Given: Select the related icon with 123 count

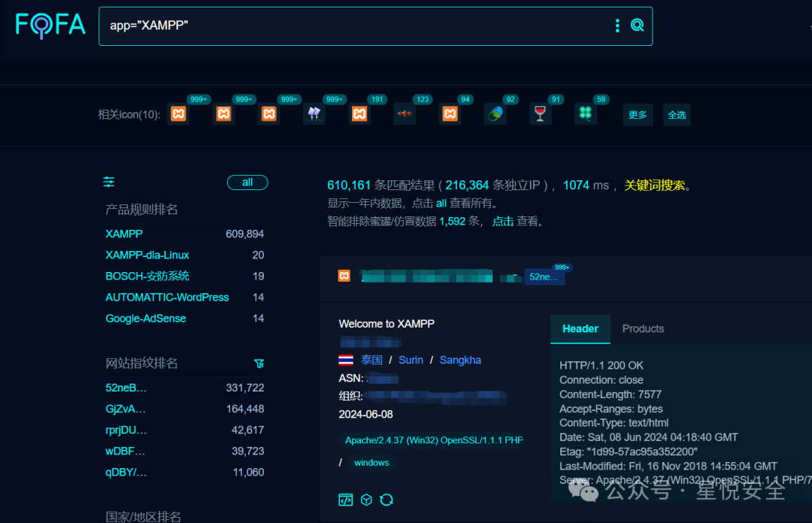Looking at the screenshot, I should coord(404,113).
